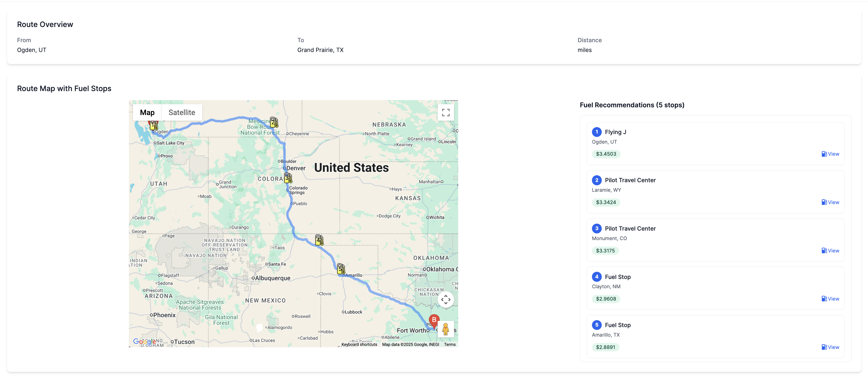868x385 pixels.
Task: Toggle fullscreen map view
Action: (x=446, y=113)
